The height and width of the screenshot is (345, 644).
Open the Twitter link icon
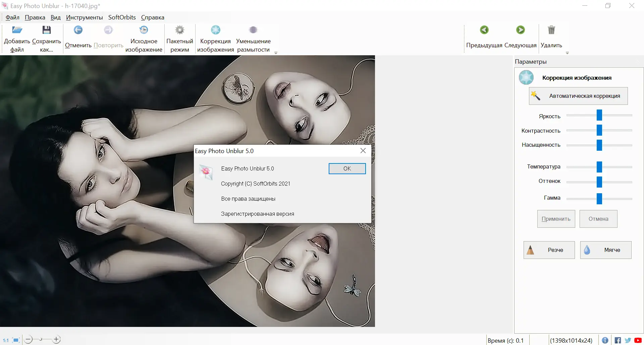[x=628, y=340]
